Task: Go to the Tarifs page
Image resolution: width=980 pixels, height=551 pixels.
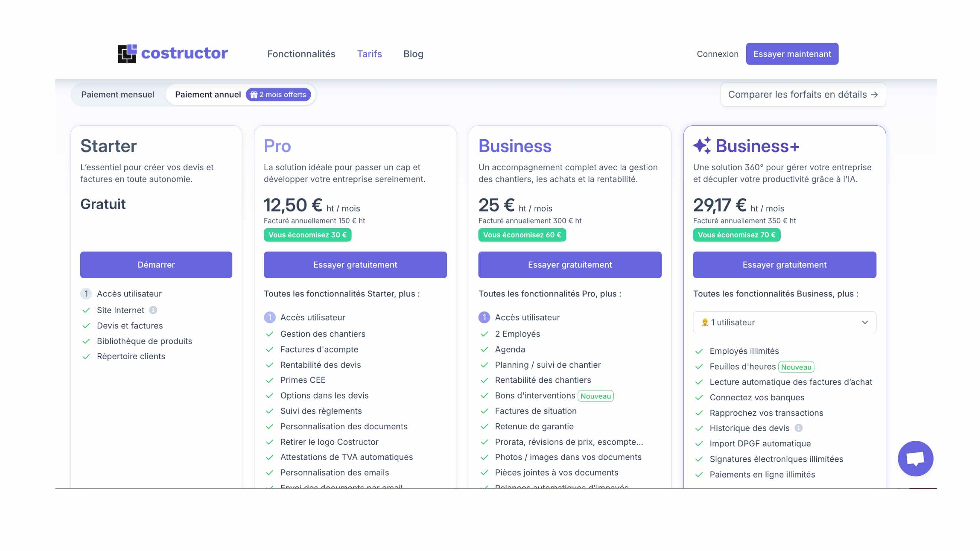Action: (x=369, y=54)
